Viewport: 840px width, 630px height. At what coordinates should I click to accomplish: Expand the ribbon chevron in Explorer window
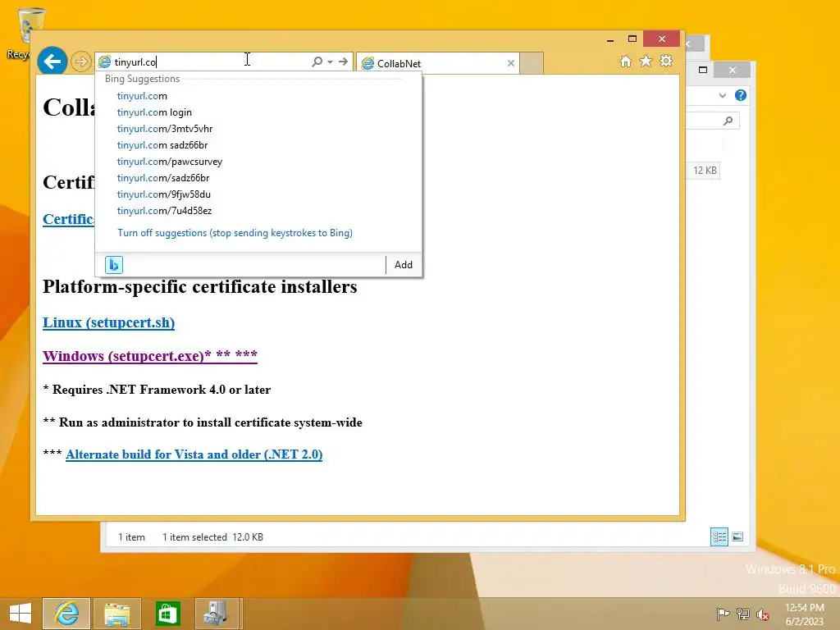point(722,95)
